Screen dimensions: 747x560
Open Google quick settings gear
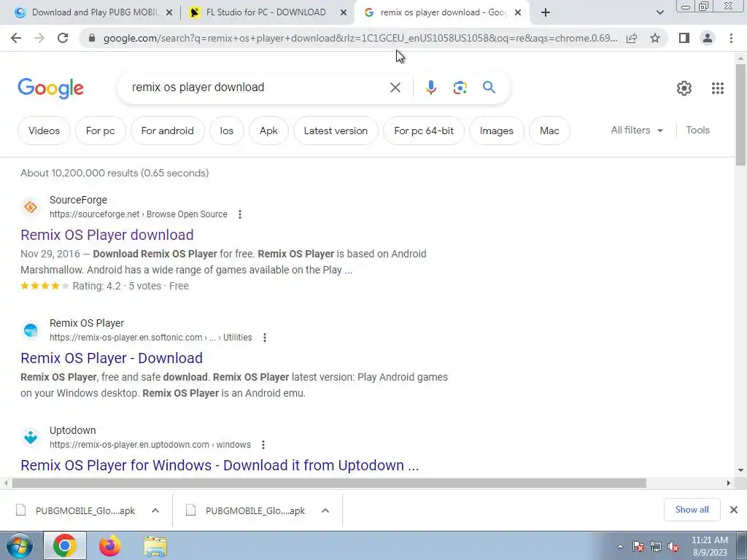(x=684, y=88)
